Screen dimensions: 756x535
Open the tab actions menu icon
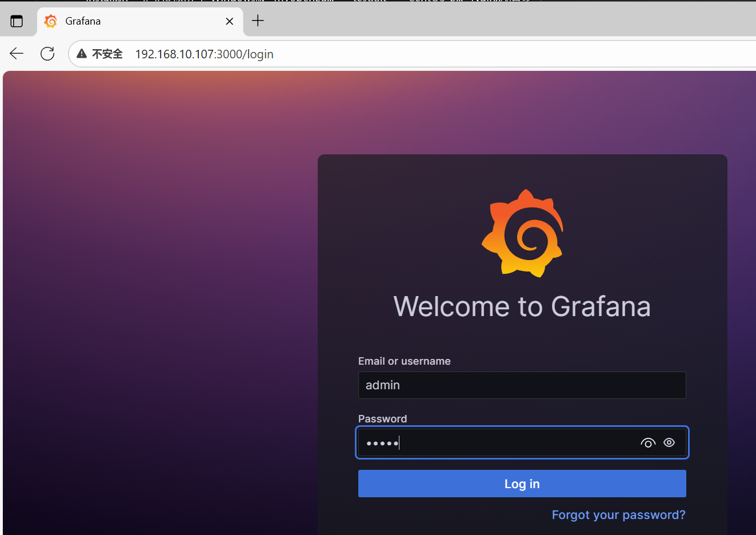(17, 21)
